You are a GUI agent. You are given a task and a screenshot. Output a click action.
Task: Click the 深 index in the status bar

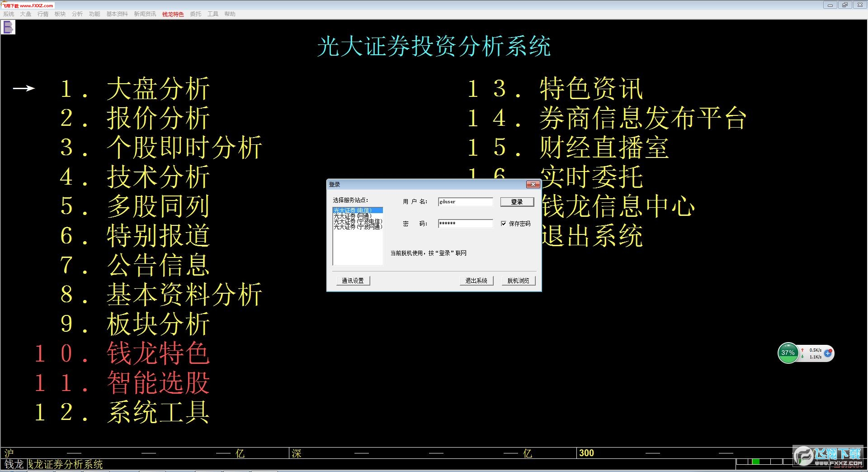point(297,453)
